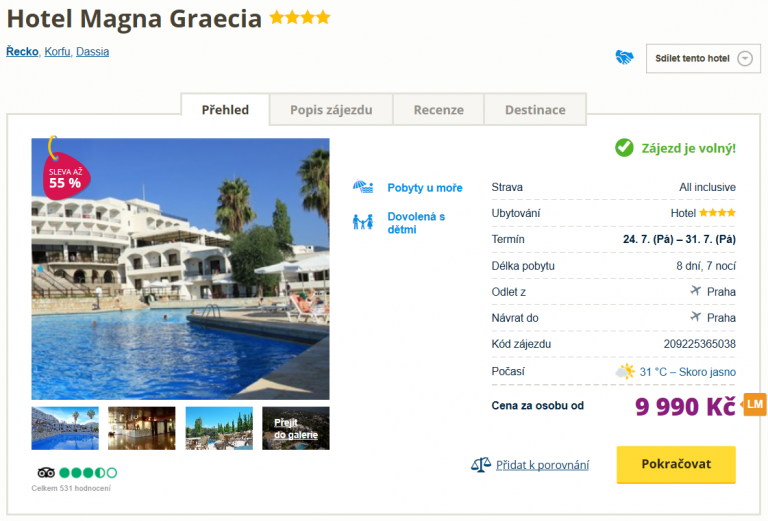
Task: Click the TripAdvisor owl rating icon
Action: click(46, 473)
